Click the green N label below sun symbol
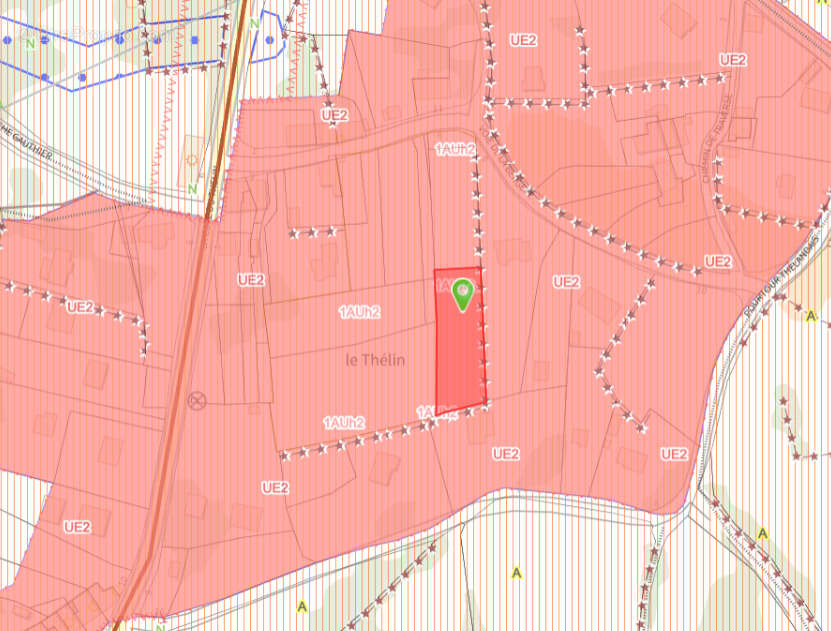 [x=192, y=188]
